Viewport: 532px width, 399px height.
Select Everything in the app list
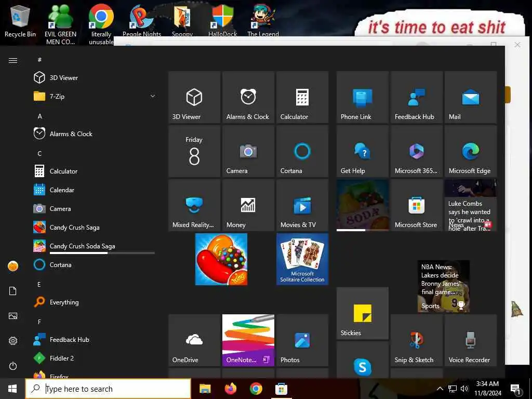[x=95, y=302]
